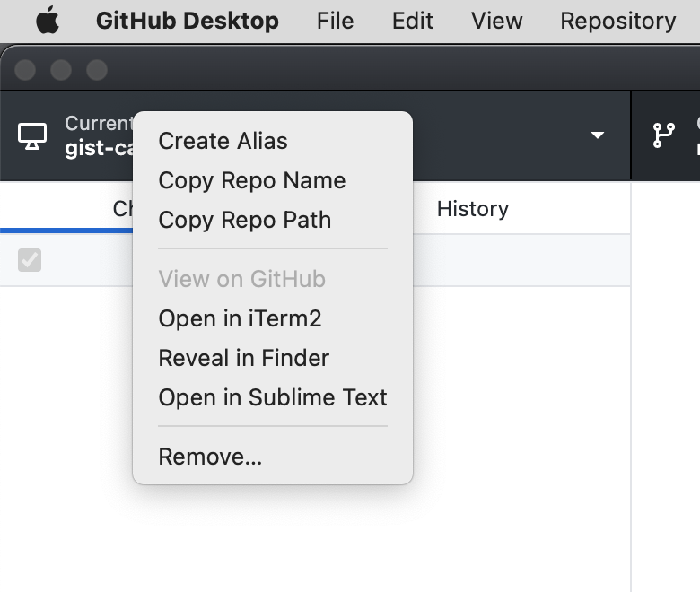Click the minimize window button

[61, 70]
